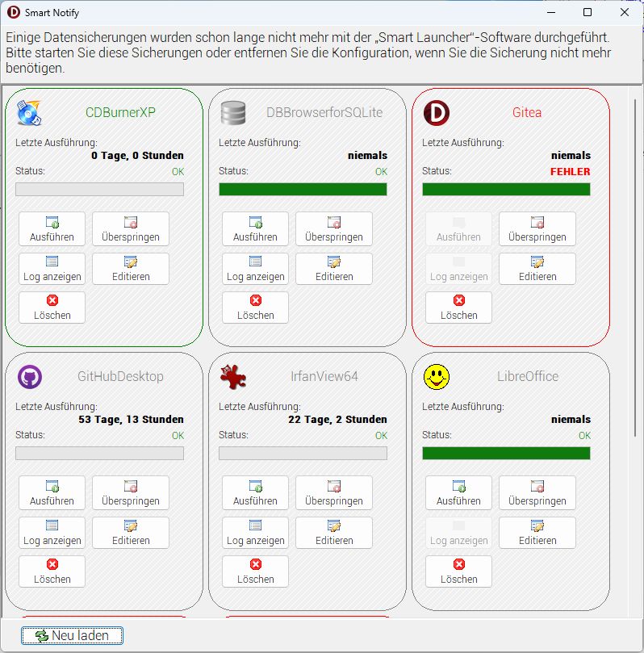Screen dimensions: 644x653
Task: Edit the GitHubDesktop configuration
Action: (131, 533)
